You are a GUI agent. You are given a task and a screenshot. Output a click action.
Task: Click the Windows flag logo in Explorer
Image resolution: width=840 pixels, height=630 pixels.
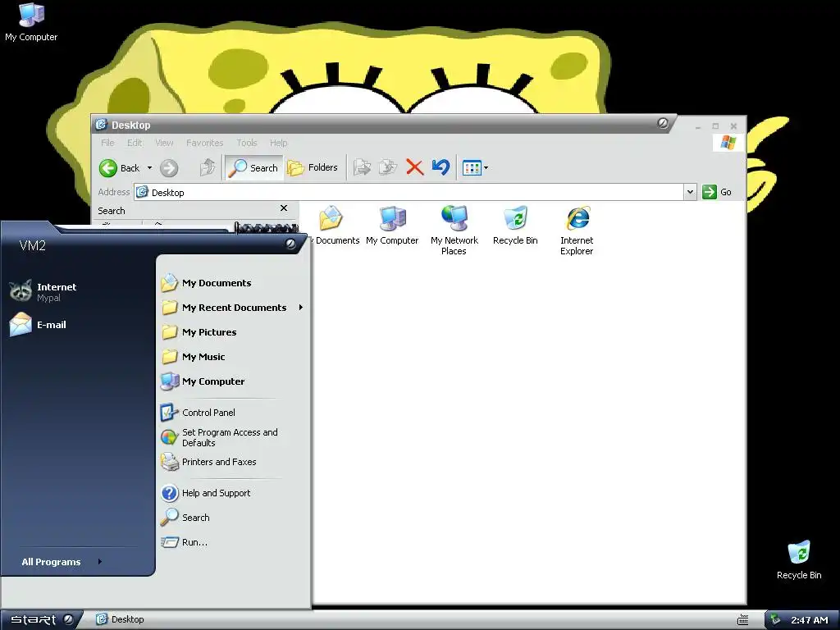728,142
